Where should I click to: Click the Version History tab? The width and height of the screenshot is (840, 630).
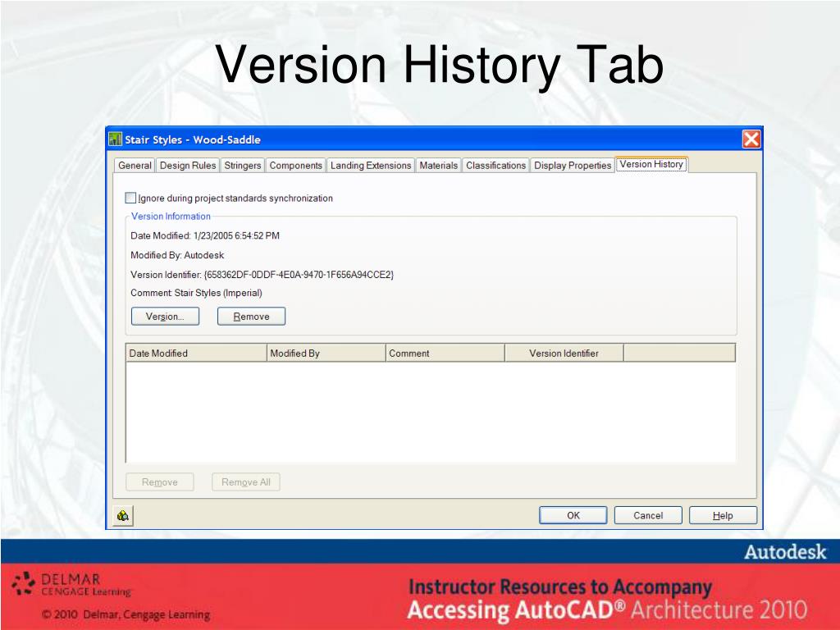pyautogui.click(x=651, y=164)
